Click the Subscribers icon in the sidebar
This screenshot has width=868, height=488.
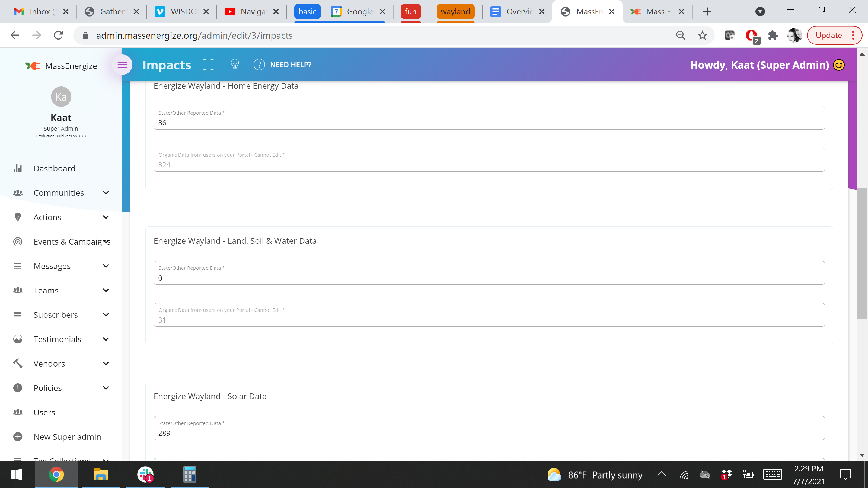click(x=18, y=314)
